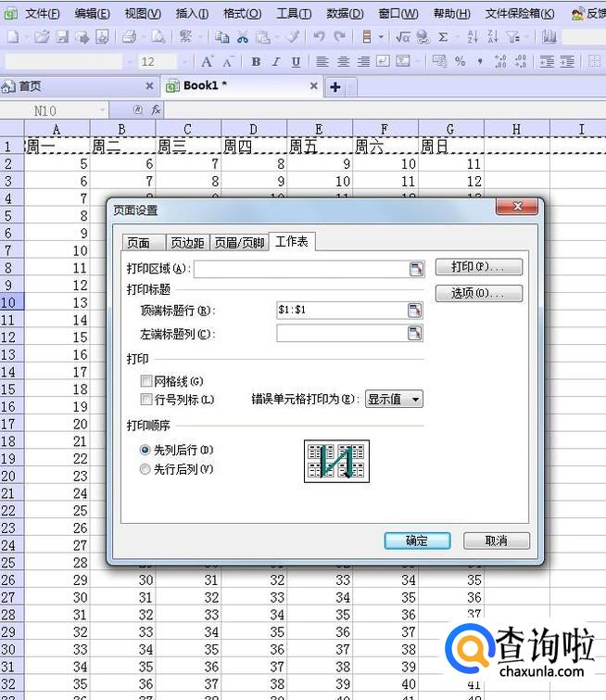Open the font name dropdown
606x700 pixels.
click(130, 61)
